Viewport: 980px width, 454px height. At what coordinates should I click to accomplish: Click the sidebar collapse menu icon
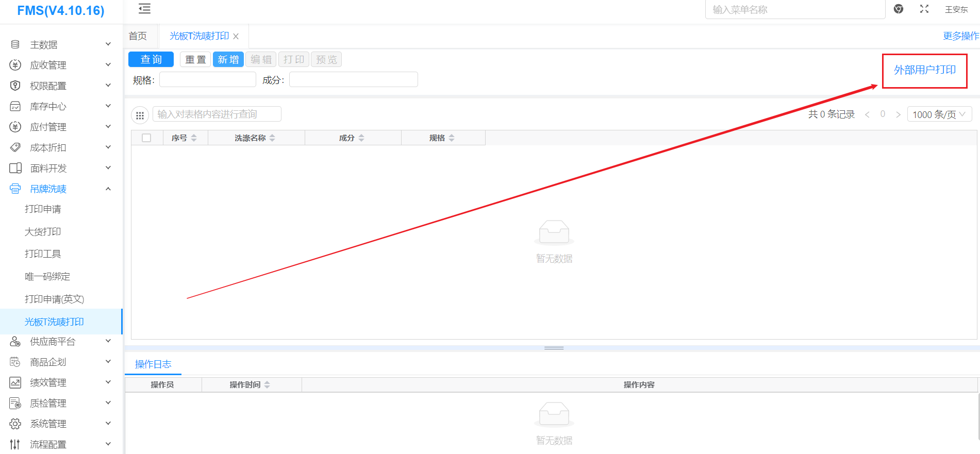coord(145,9)
